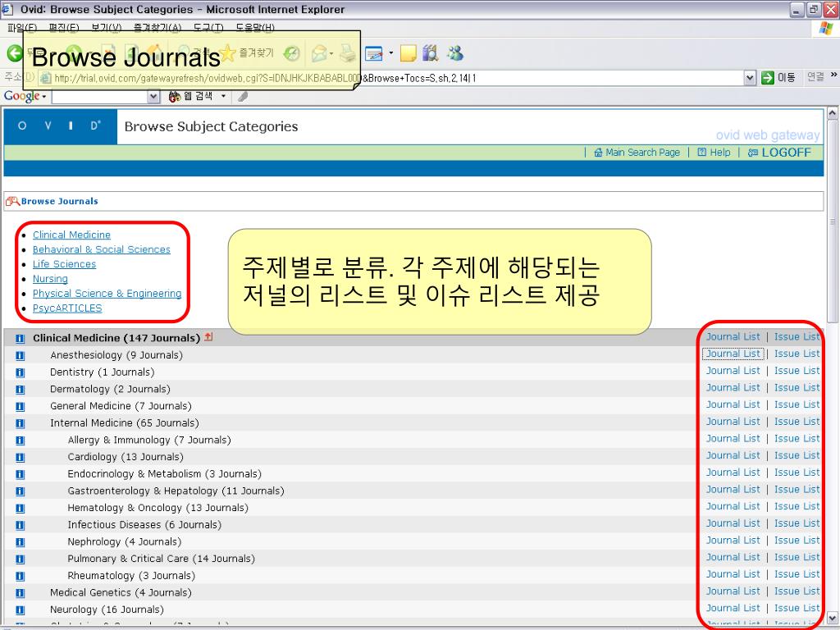This screenshot has height=630, width=840.
Task: Go to Main Search Page
Action: click(637, 153)
